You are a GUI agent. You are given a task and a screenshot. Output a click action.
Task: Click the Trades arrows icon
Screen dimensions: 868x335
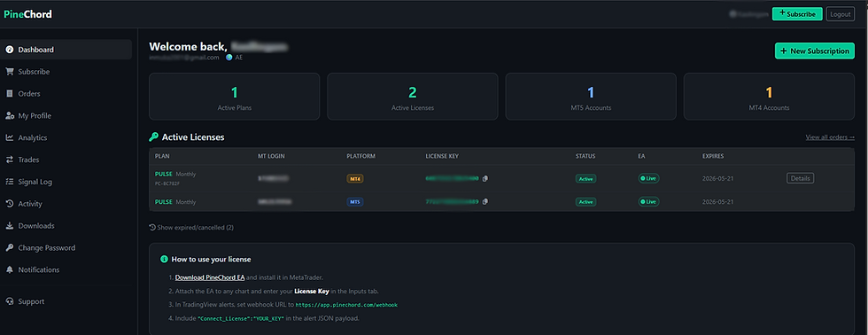coord(10,160)
